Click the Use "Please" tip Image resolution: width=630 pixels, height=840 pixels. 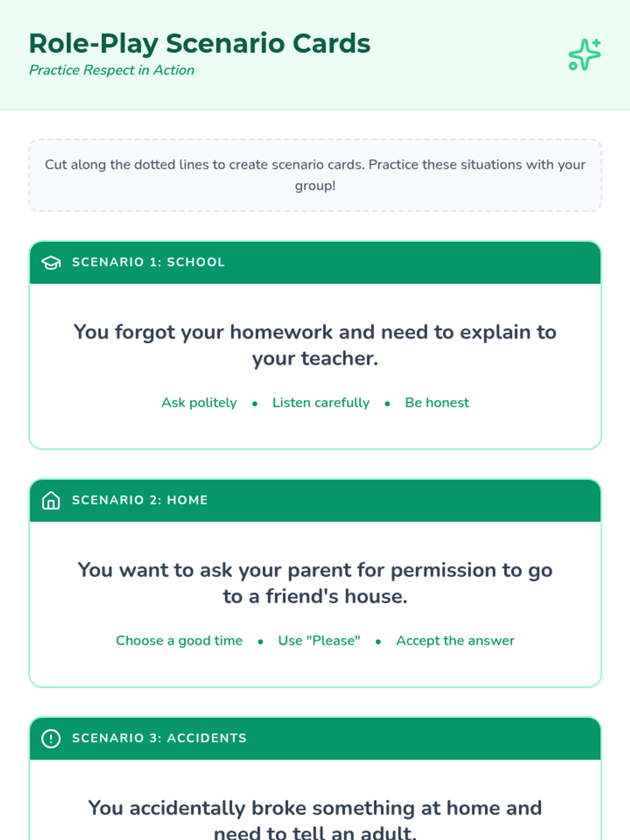coord(319,640)
